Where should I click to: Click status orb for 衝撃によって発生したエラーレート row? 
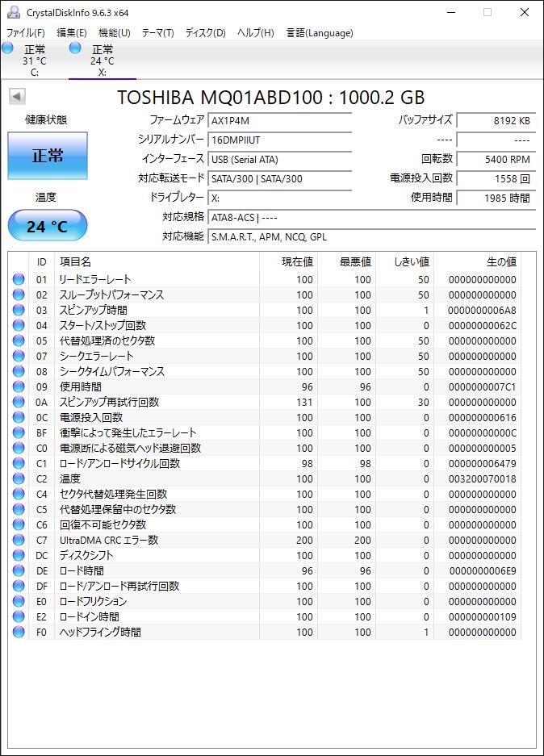pos(19,432)
